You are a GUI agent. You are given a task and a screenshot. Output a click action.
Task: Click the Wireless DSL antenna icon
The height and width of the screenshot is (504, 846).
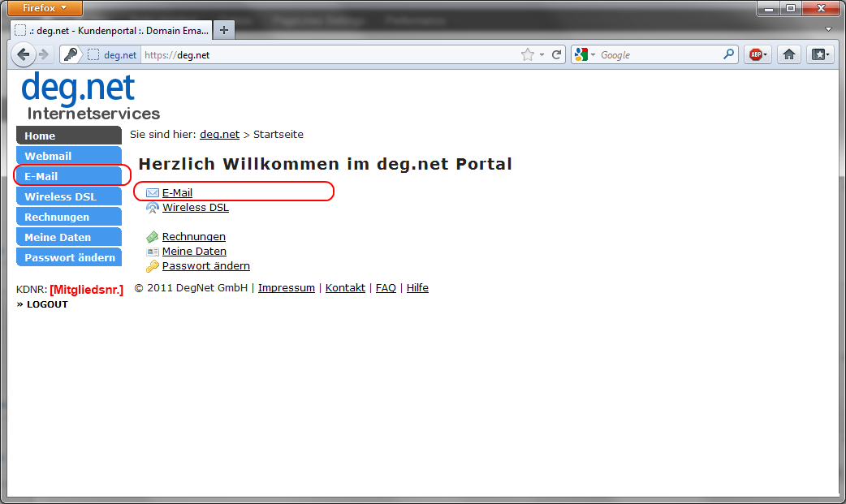(152, 208)
